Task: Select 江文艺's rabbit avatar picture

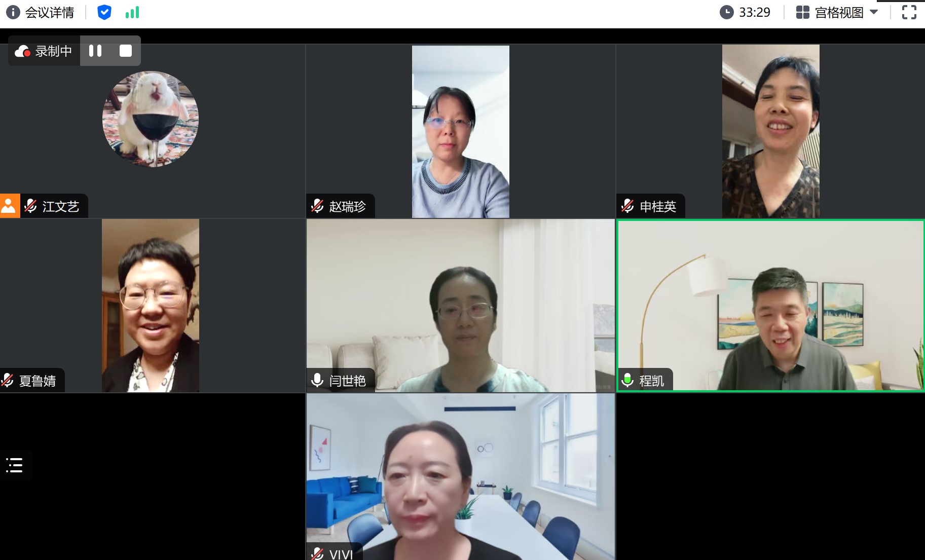Action: coord(151,119)
